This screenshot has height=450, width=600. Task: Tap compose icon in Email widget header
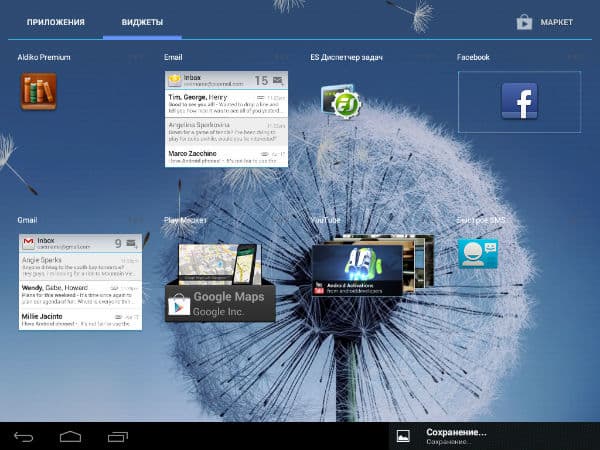pyautogui.click(x=278, y=80)
